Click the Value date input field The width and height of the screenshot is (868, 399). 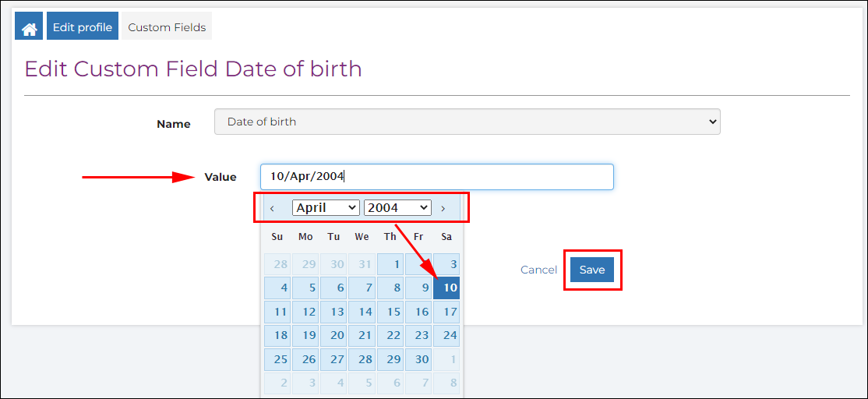pos(437,177)
